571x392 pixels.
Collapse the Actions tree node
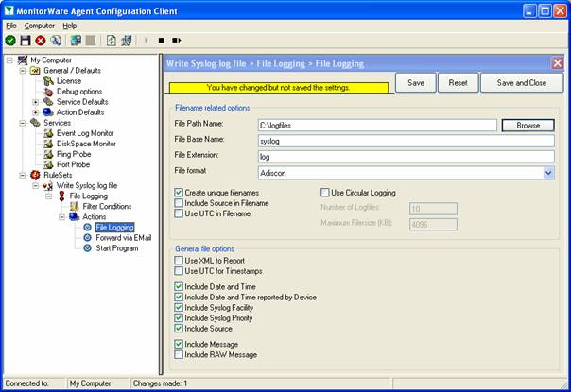pos(61,217)
